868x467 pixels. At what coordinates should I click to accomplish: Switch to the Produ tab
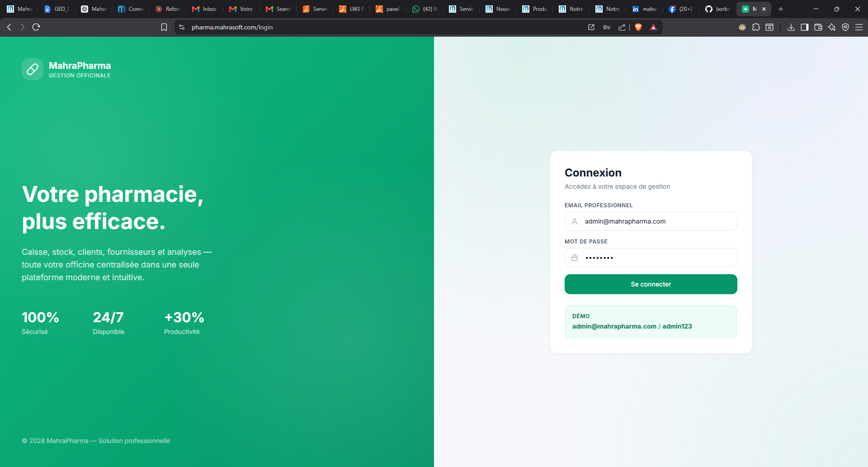click(x=535, y=9)
